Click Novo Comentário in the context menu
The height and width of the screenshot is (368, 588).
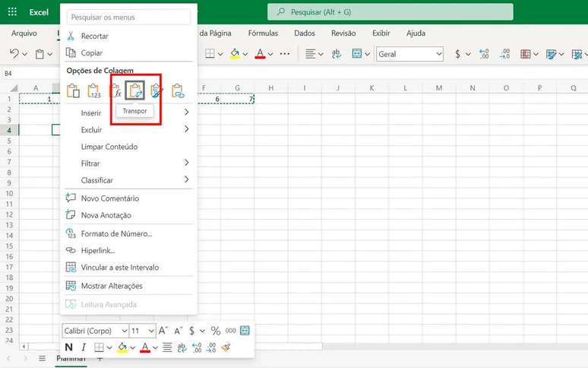click(x=109, y=198)
